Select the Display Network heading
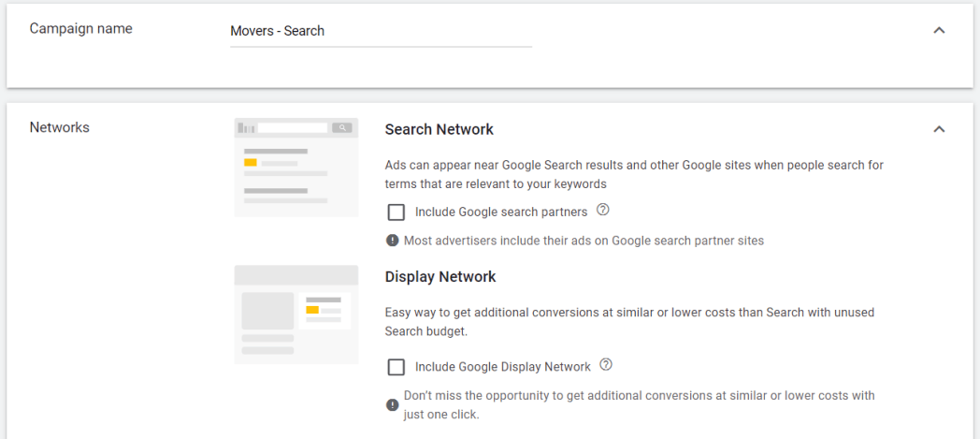The image size is (980, 439). (x=440, y=277)
